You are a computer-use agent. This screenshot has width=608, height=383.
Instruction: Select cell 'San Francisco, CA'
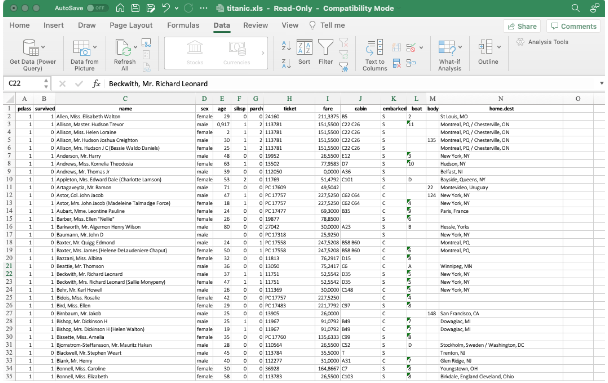[x=501, y=313]
